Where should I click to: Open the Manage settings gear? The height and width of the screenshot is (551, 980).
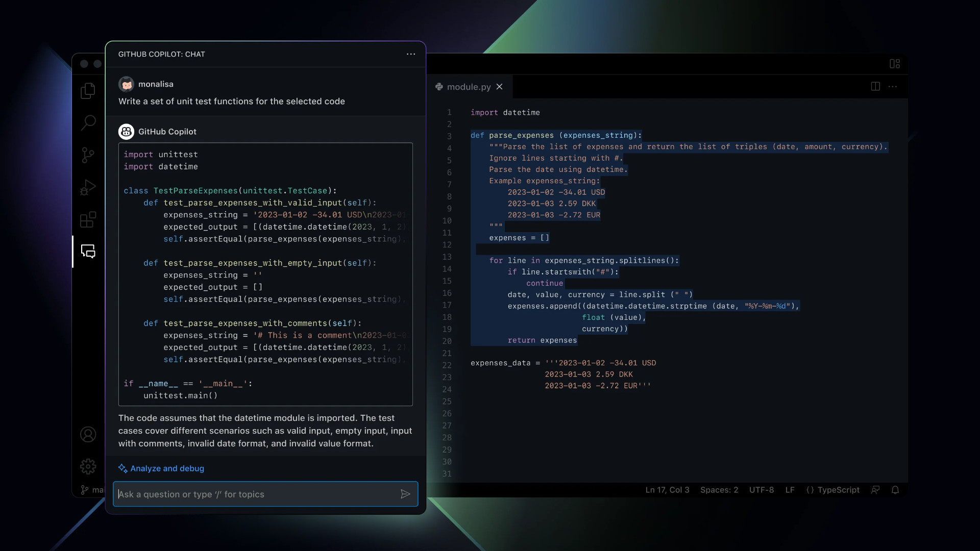click(x=87, y=466)
